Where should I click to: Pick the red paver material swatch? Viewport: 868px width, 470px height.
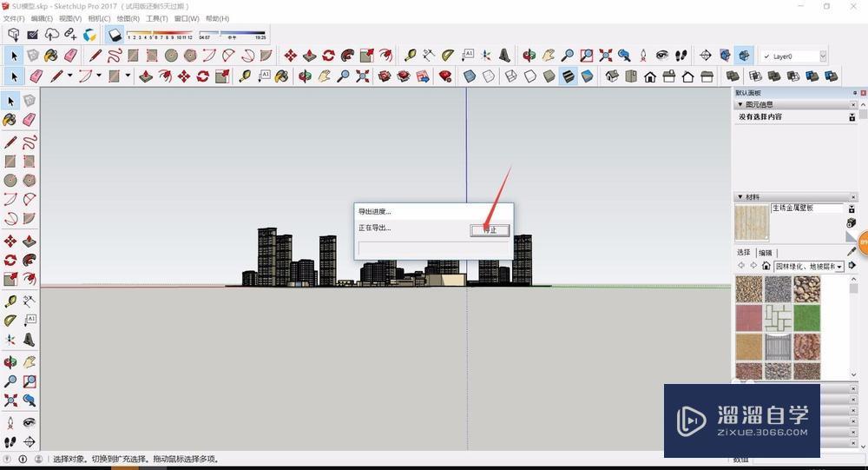749,318
